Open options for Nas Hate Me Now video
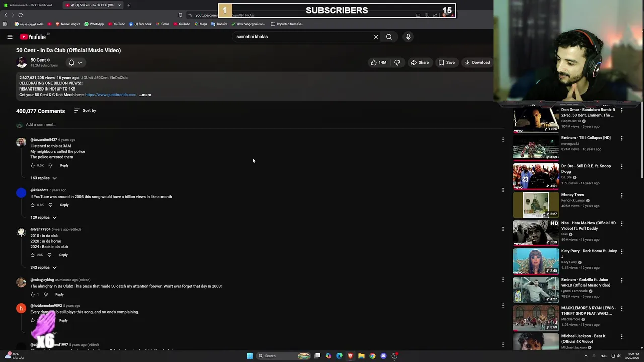Image resolution: width=644 pixels, height=362 pixels. 622,223
